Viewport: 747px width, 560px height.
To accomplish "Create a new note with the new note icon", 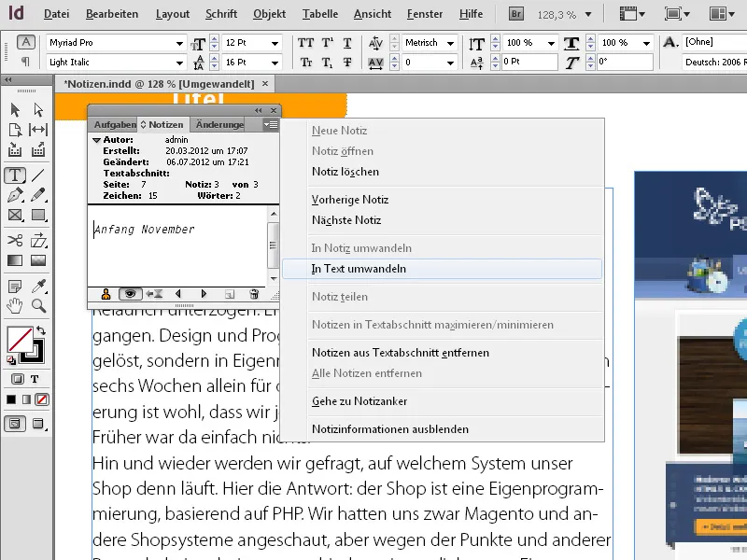I will click(x=230, y=293).
